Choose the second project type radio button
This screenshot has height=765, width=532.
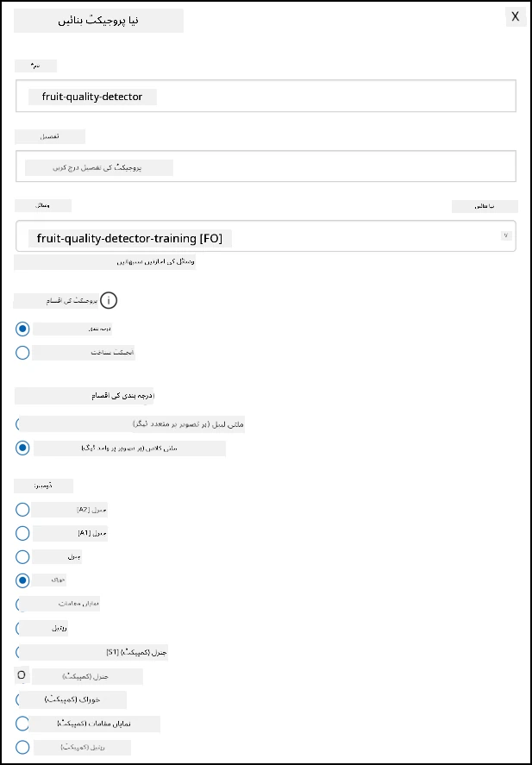pyautogui.click(x=22, y=353)
